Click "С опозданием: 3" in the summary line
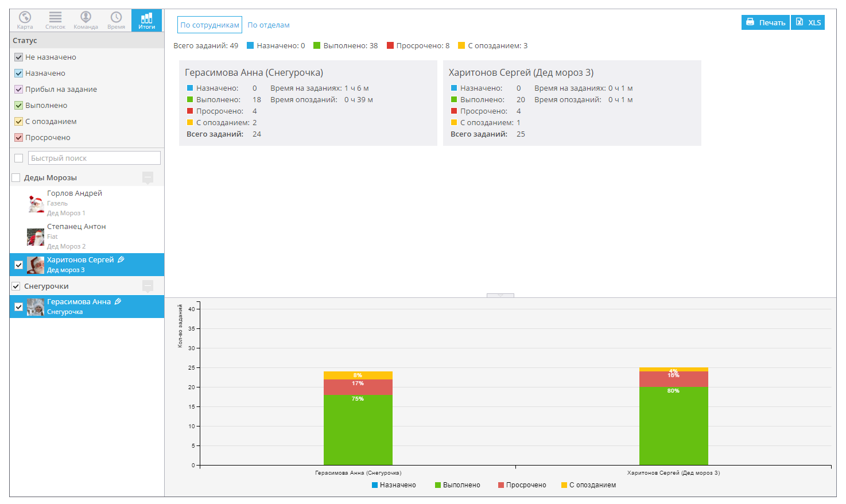The image size is (846, 504). pyautogui.click(x=498, y=45)
